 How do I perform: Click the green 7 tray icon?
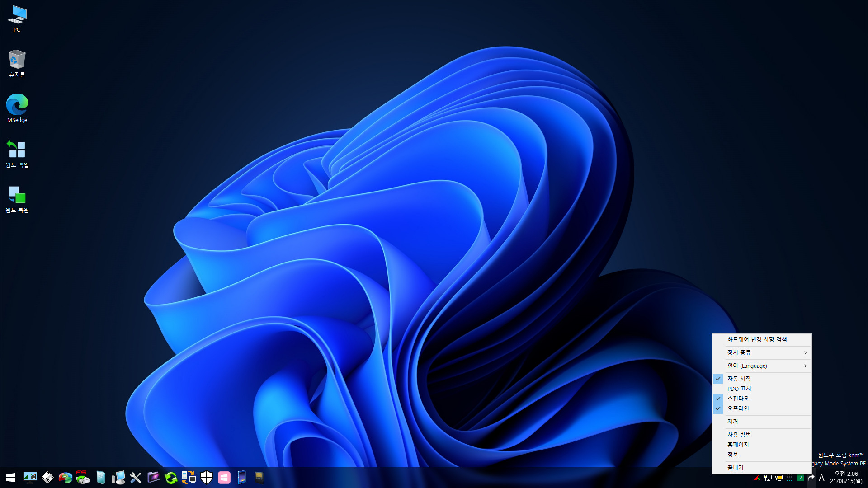coord(801,478)
